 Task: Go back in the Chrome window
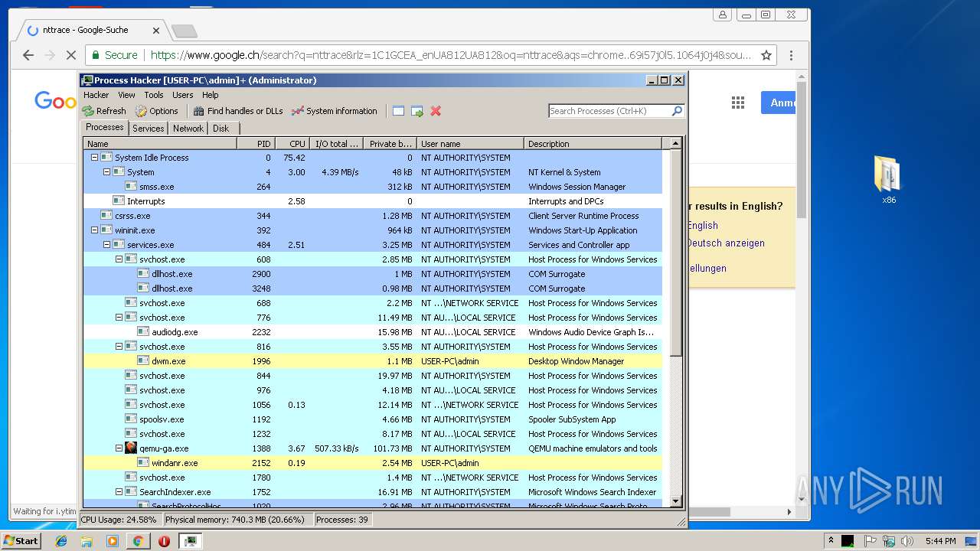coord(28,55)
